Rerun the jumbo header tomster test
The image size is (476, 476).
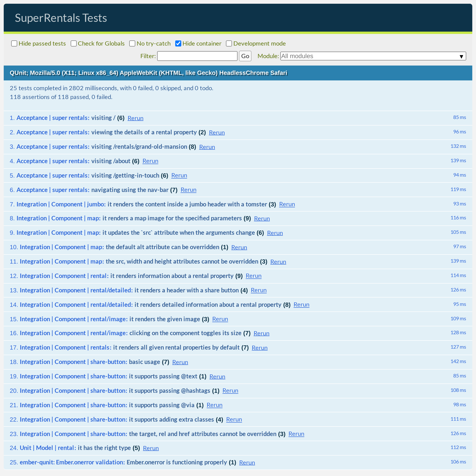(287, 205)
